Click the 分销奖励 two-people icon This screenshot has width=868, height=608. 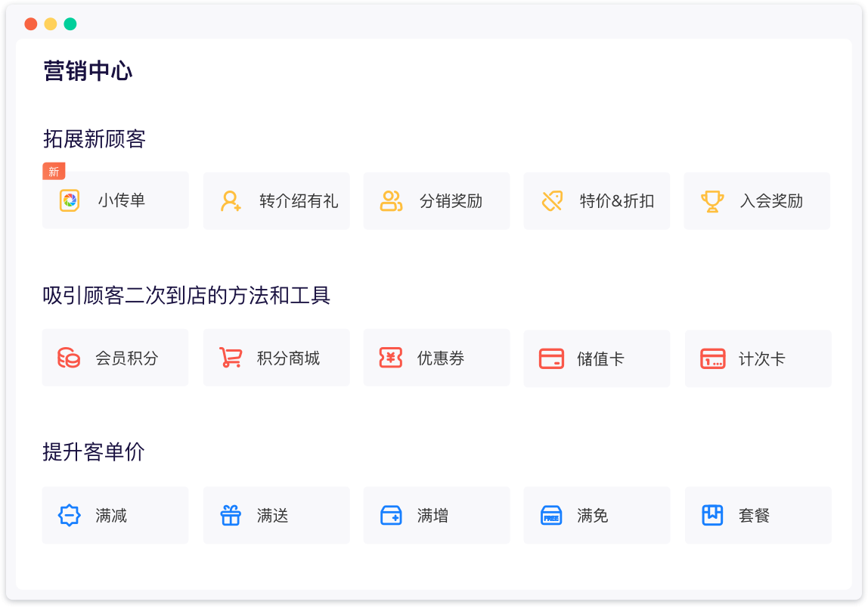pos(391,201)
